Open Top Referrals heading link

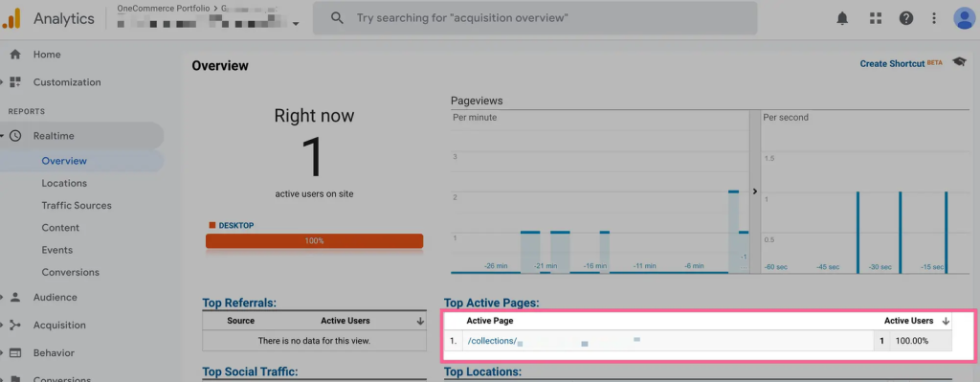click(x=239, y=303)
